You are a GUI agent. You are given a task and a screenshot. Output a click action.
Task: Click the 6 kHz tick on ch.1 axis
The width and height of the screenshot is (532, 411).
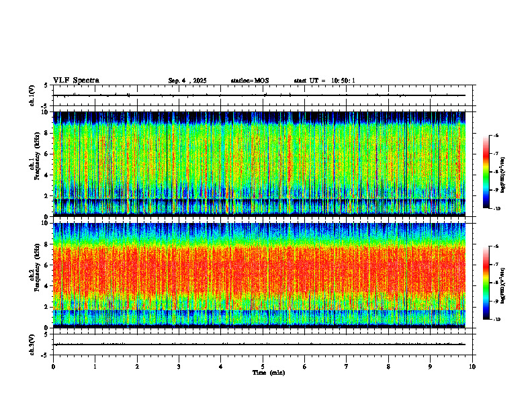click(x=47, y=154)
